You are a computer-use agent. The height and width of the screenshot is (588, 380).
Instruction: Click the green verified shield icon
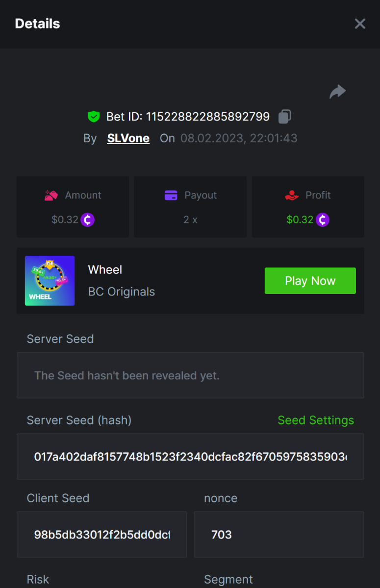[x=94, y=117]
